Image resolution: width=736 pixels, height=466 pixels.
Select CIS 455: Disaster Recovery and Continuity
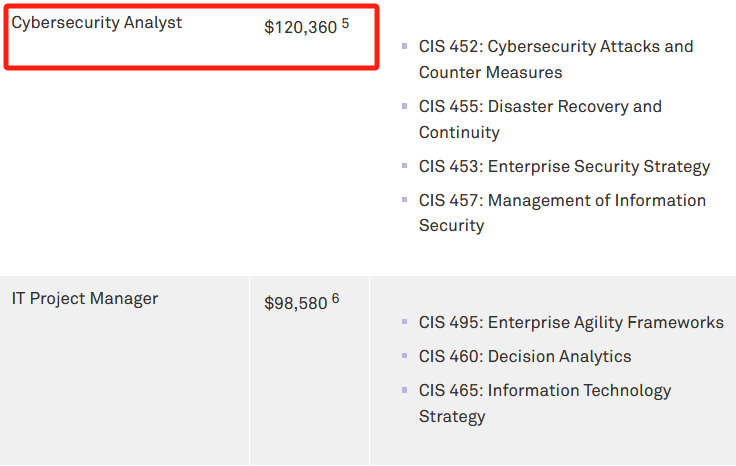(x=540, y=119)
